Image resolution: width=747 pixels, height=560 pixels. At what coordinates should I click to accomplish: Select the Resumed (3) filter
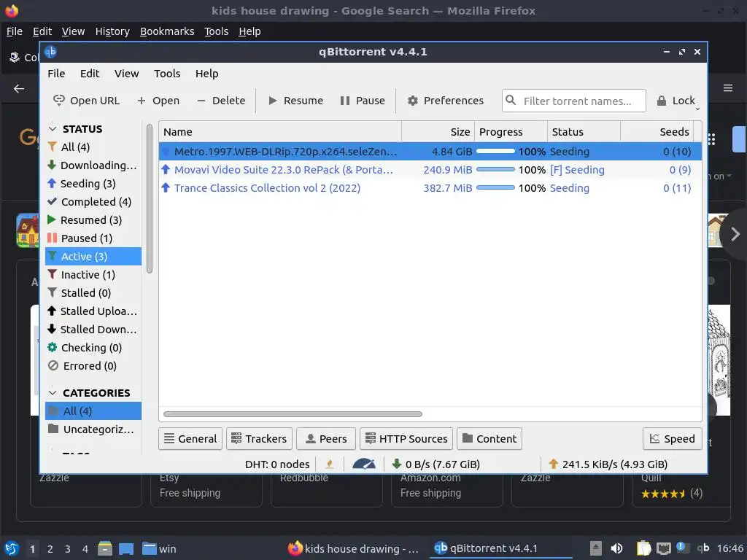pyautogui.click(x=93, y=220)
